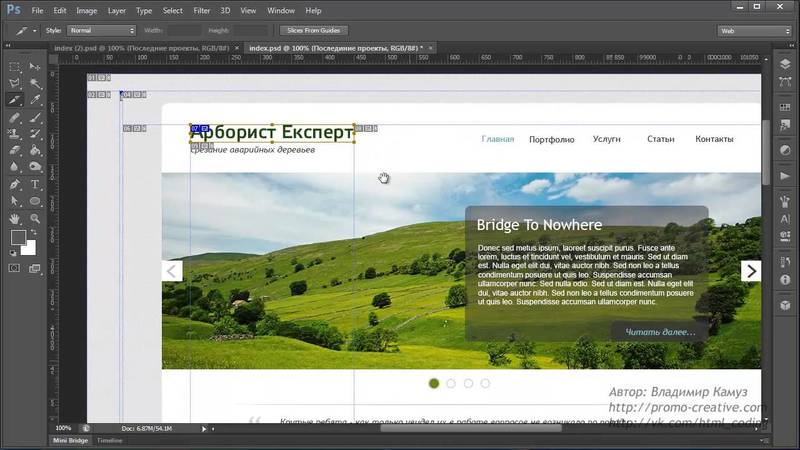800x450 pixels.
Task: Select the Zoom tool
Action: pos(35,218)
